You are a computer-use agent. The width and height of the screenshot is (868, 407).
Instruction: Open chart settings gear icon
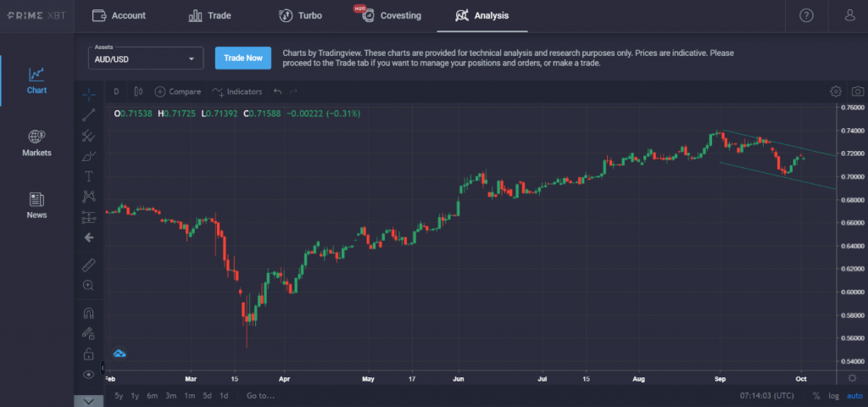pyautogui.click(x=836, y=92)
